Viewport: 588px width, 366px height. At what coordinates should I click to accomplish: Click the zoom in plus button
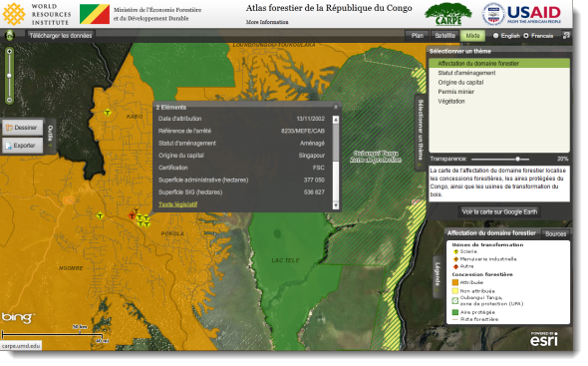pyautogui.click(x=9, y=51)
